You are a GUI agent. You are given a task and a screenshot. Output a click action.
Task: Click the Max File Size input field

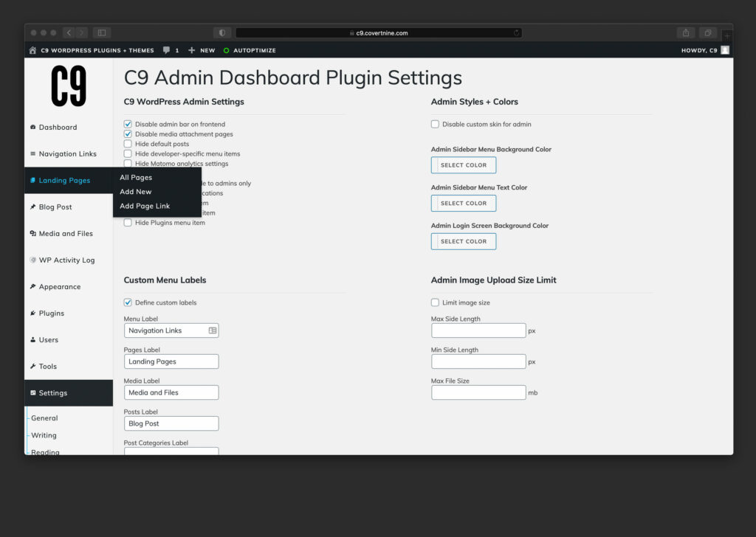(x=478, y=392)
